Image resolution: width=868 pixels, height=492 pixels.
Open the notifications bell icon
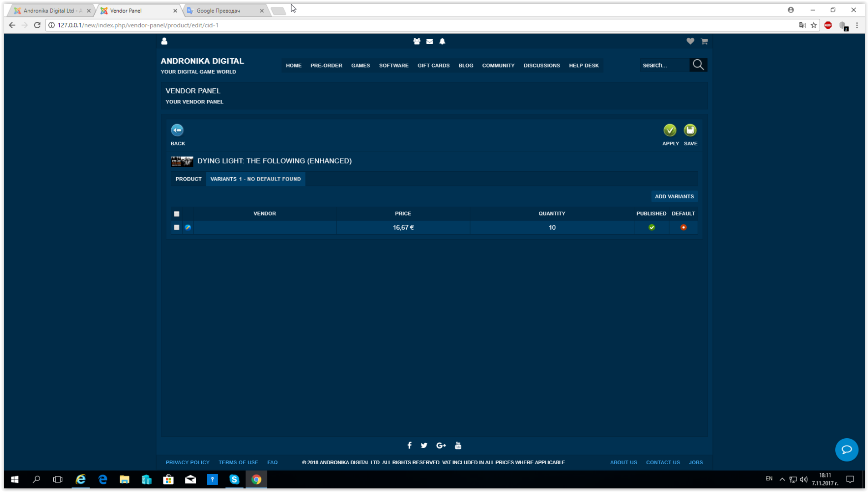click(442, 41)
